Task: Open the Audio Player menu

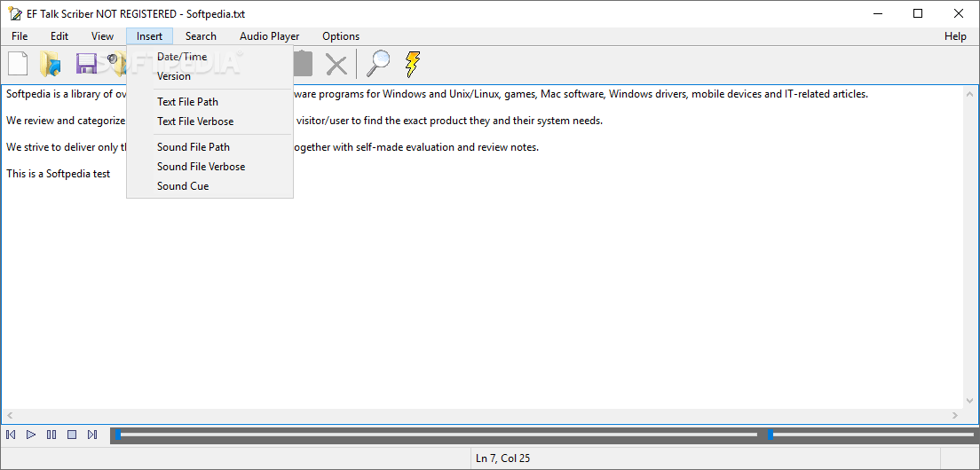Action: [269, 36]
